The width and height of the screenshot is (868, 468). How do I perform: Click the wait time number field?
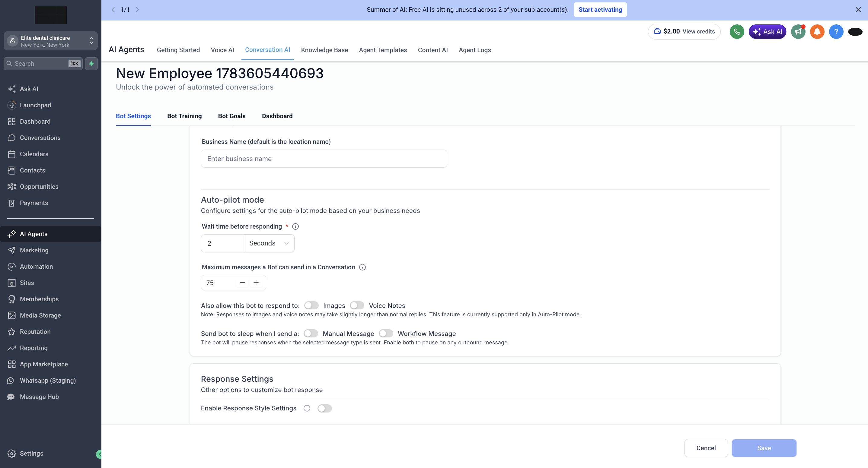click(x=222, y=243)
